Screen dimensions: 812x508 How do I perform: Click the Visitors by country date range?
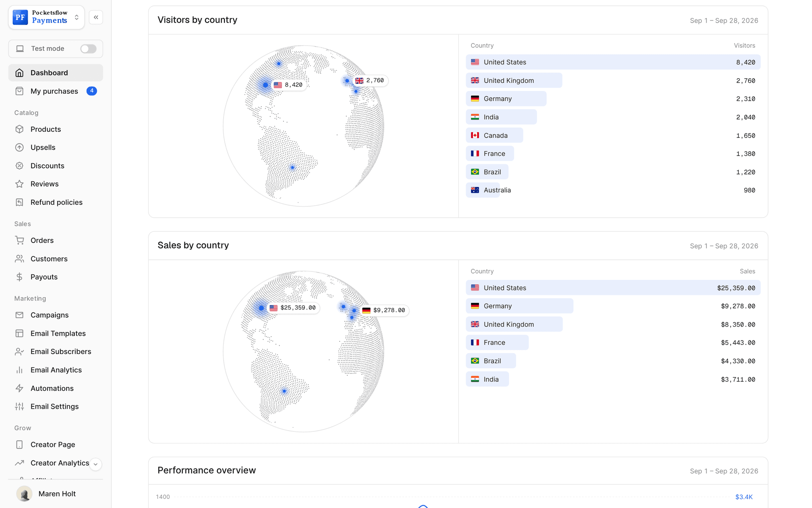click(x=724, y=21)
